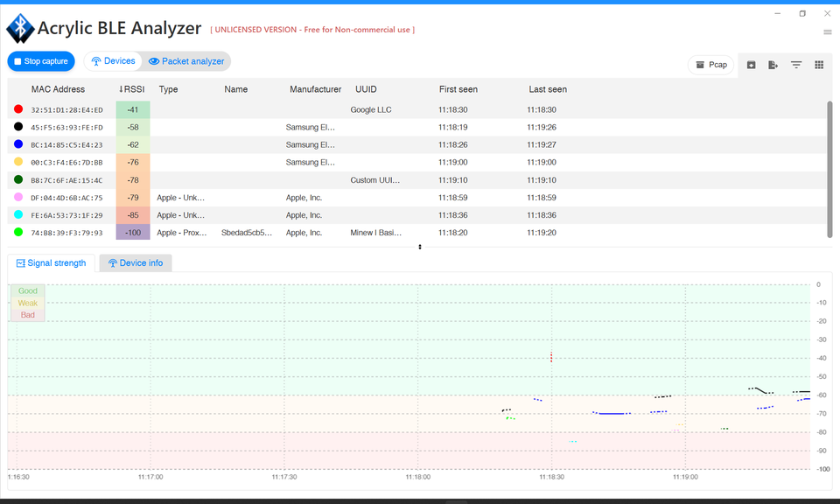
Task: Sort by Manufacturer column header
Action: point(316,89)
